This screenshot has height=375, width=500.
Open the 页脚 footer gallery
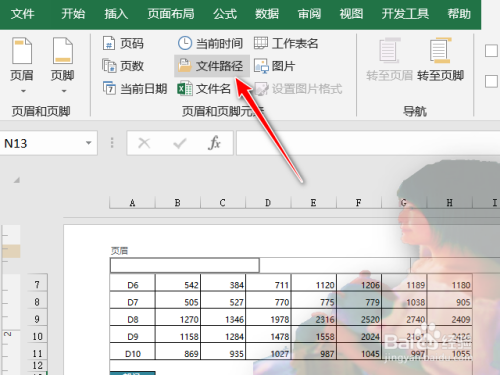62,59
